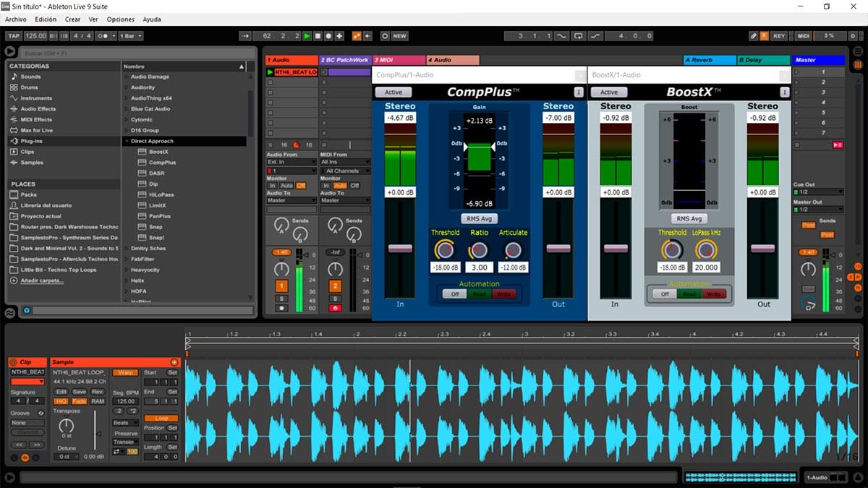Toggle CompPlus Active button

pyautogui.click(x=393, y=92)
